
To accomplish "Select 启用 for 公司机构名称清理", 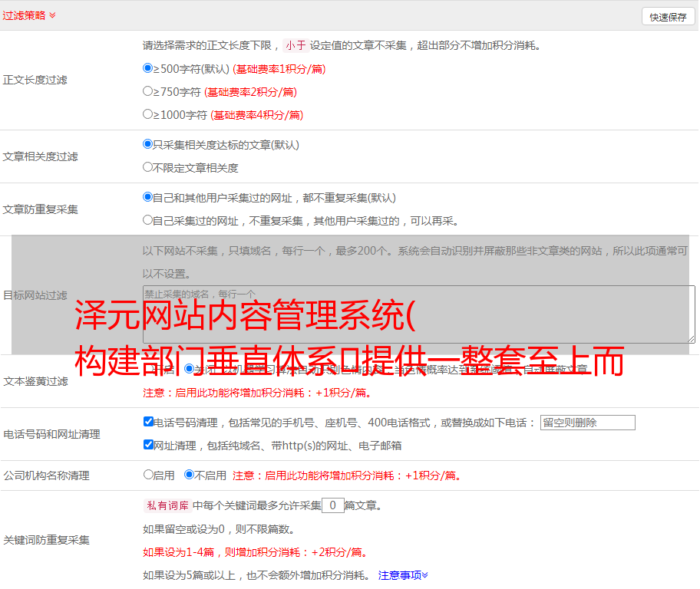I will tap(148, 474).
